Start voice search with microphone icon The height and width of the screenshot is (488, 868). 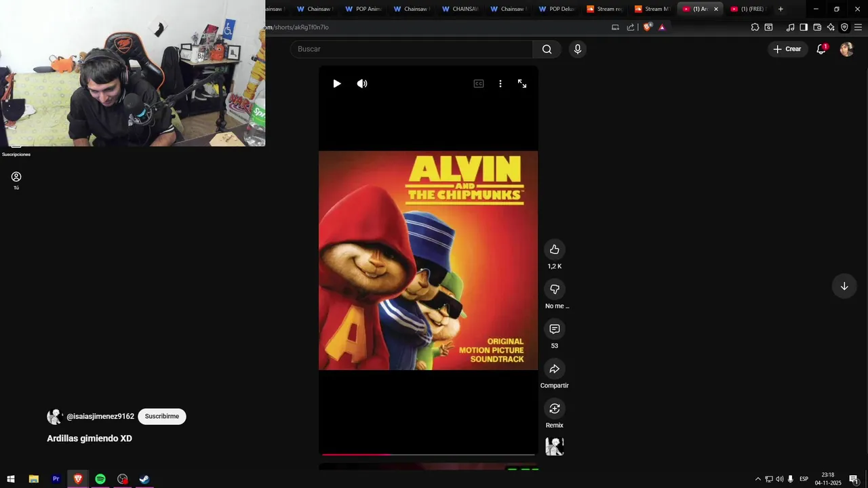[x=578, y=49]
